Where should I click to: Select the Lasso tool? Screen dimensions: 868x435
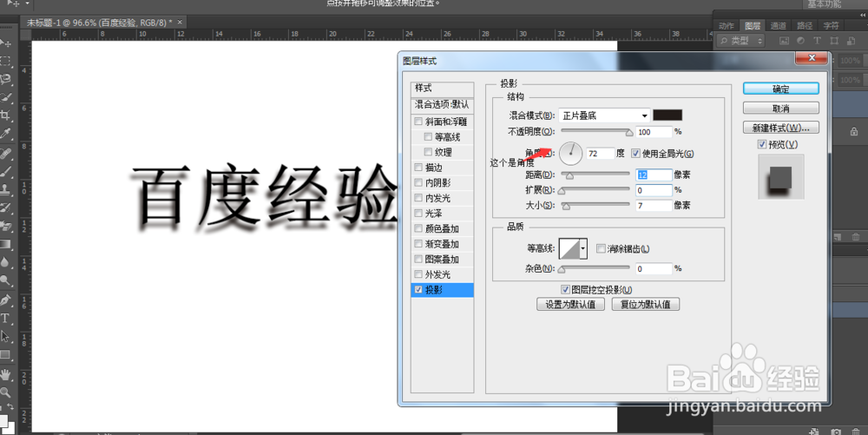(5, 80)
